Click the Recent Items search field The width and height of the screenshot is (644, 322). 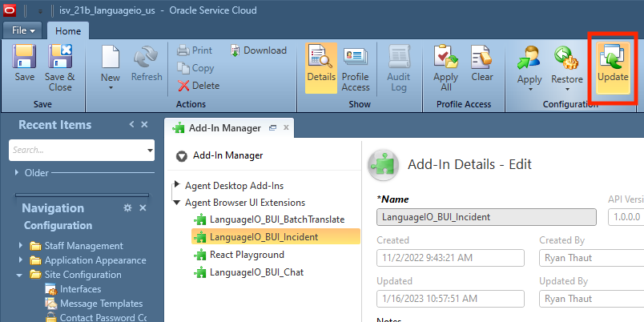click(x=77, y=150)
